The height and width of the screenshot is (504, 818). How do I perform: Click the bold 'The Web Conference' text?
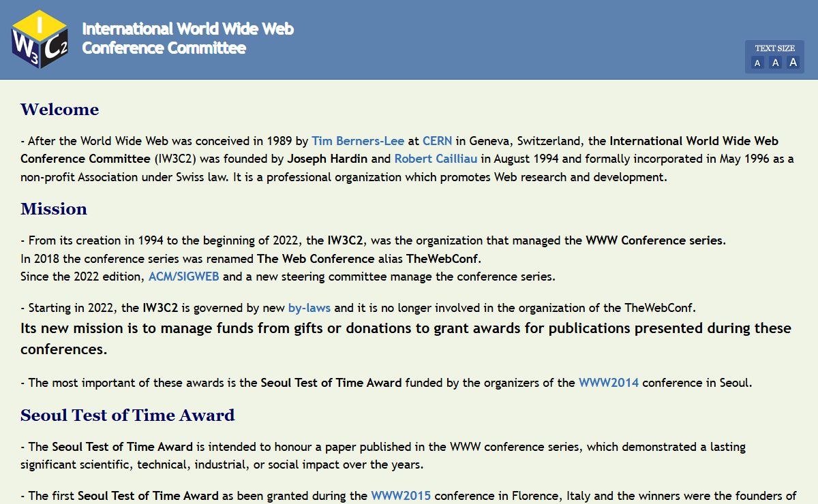tap(316, 259)
